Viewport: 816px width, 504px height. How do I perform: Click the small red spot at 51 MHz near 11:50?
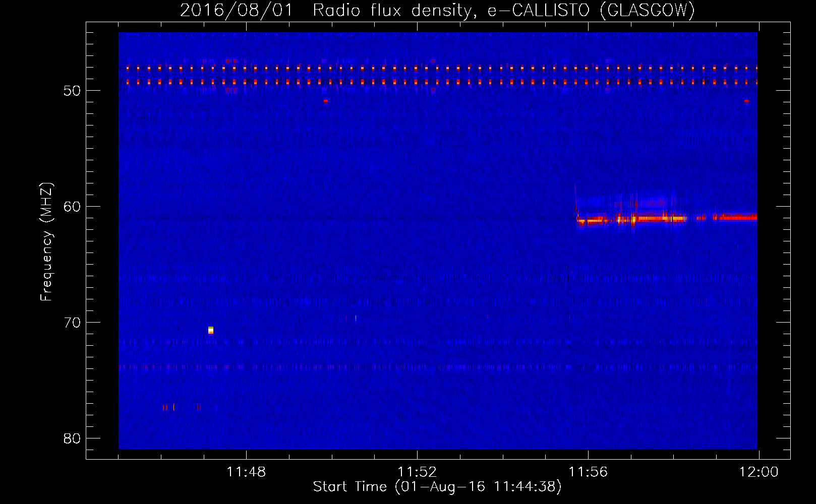(x=326, y=101)
